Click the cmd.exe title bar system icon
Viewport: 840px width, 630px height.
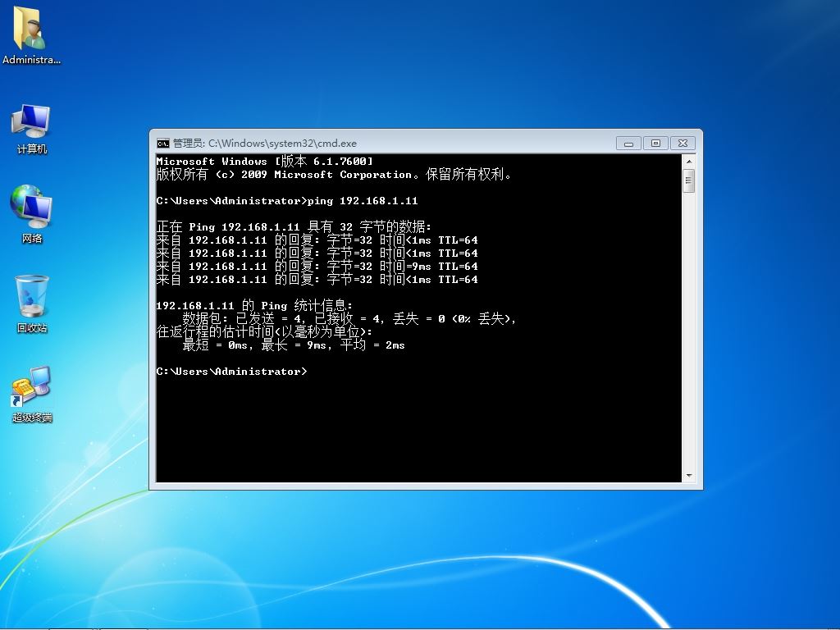163,143
